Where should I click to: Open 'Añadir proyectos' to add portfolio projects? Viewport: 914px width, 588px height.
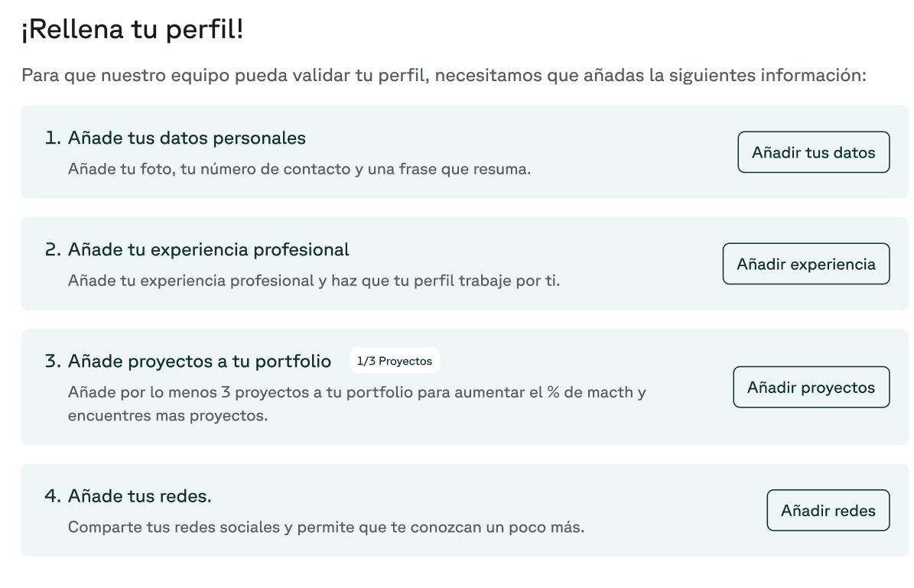pyautogui.click(x=811, y=388)
